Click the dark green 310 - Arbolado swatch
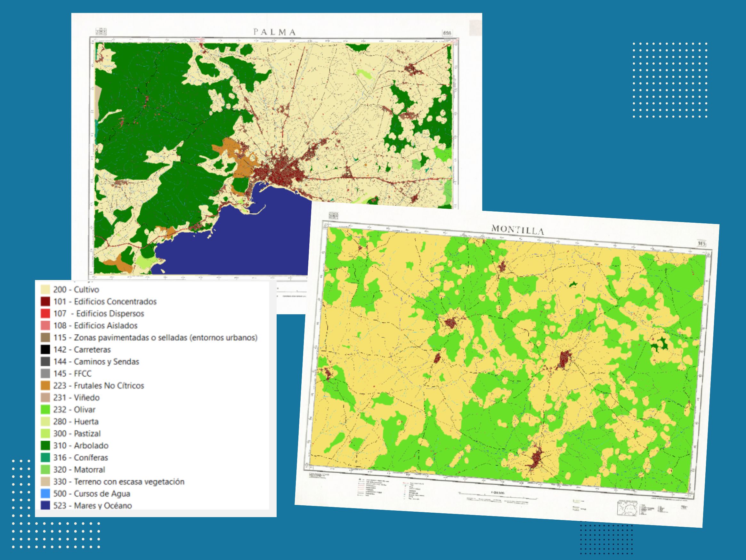The image size is (746, 560). tap(45, 445)
